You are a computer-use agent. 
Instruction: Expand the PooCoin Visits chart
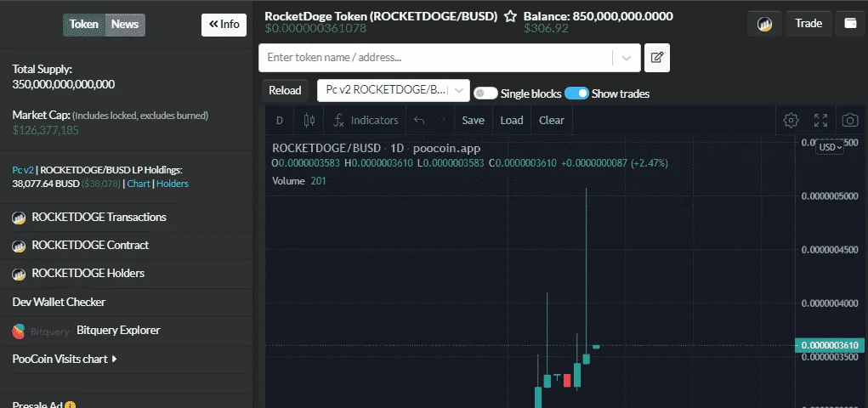tap(65, 359)
